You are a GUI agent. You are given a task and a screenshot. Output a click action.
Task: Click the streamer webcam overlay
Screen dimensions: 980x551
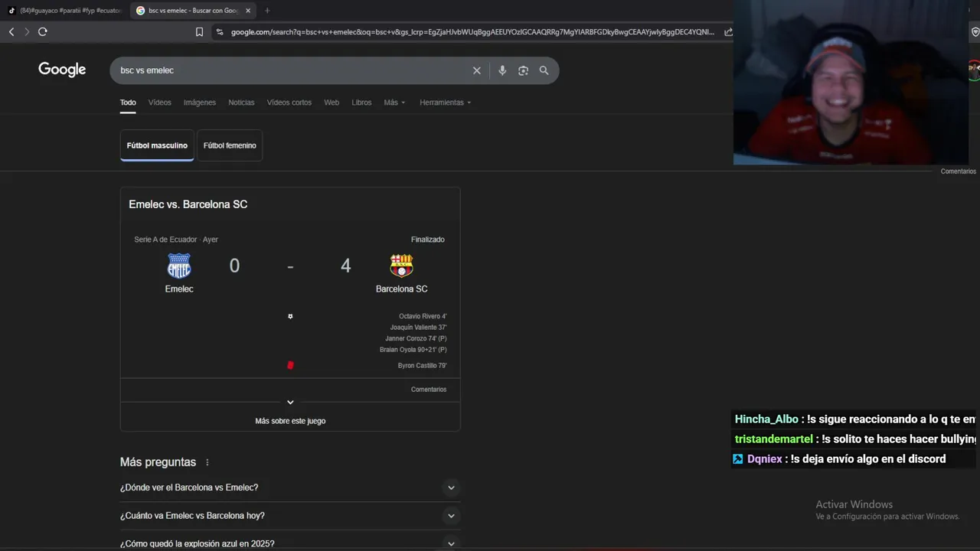click(851, 83)
